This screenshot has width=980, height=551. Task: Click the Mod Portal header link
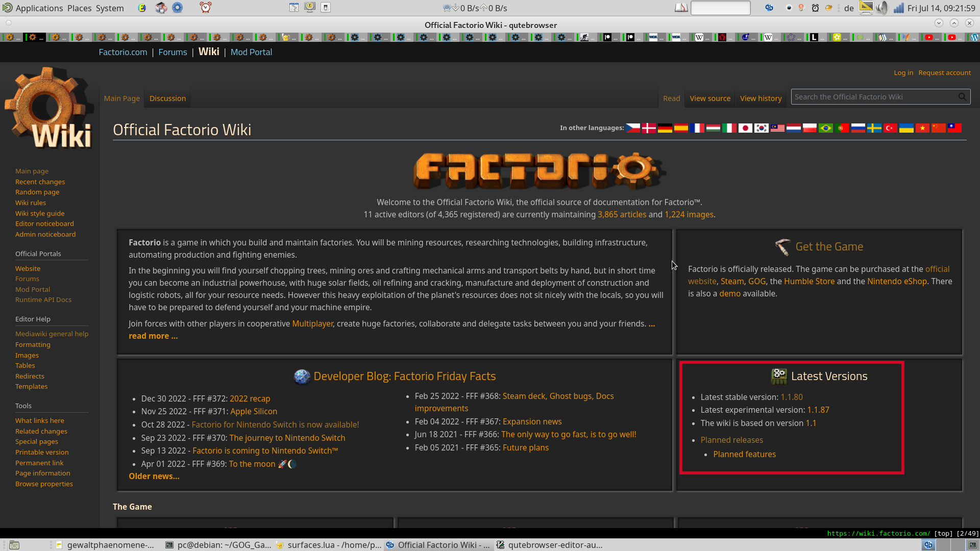[x=251, y=52]
